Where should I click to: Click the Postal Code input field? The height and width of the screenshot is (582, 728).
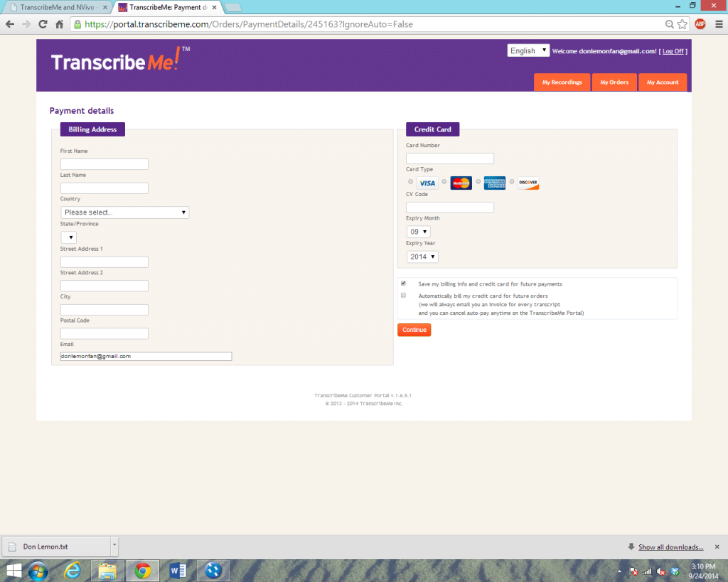pyautogui.click(x=105, y=333)
